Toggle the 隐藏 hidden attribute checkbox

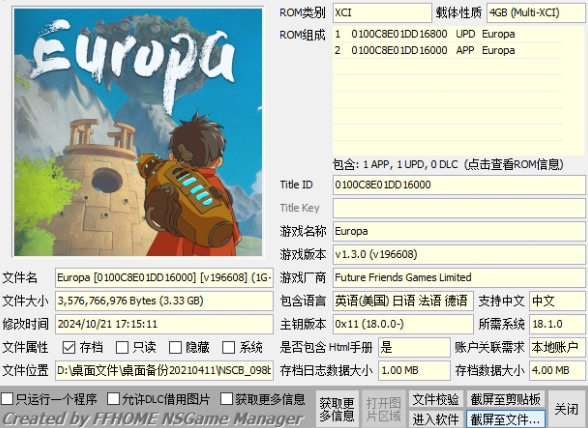[175, 347]
